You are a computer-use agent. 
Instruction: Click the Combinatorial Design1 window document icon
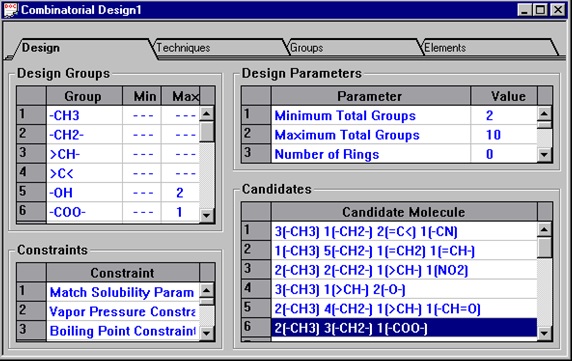click(10, 10)
